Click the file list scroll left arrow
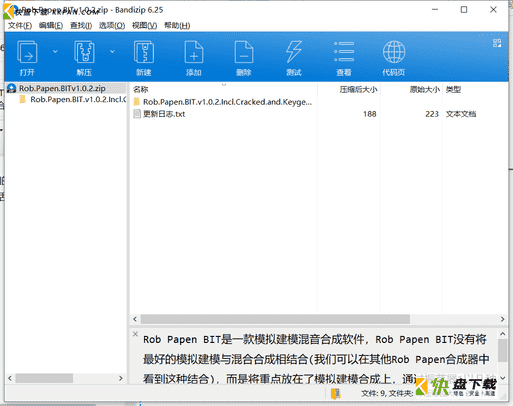Screen dimensions: 513x406 135,319
